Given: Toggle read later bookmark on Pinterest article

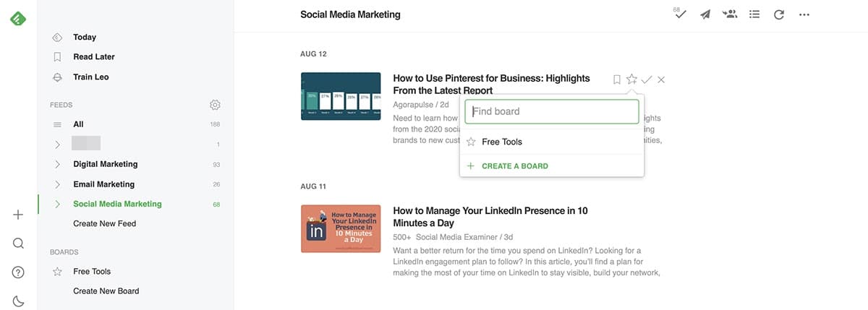Looking at the screenshot, I should (617, 79).
